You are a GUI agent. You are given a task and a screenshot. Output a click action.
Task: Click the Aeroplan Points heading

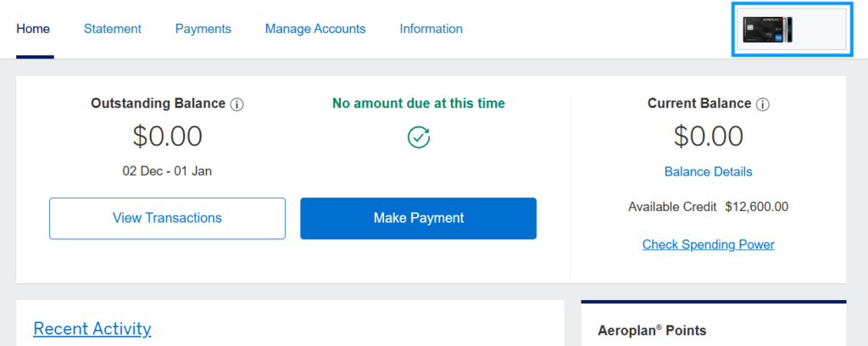pyautogui.click(x=652, y=331)
